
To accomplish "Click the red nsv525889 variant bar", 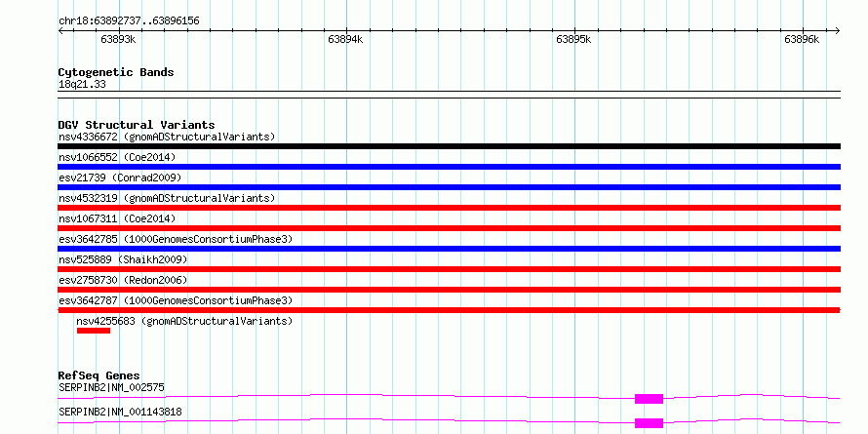I will tap(449, 269).
